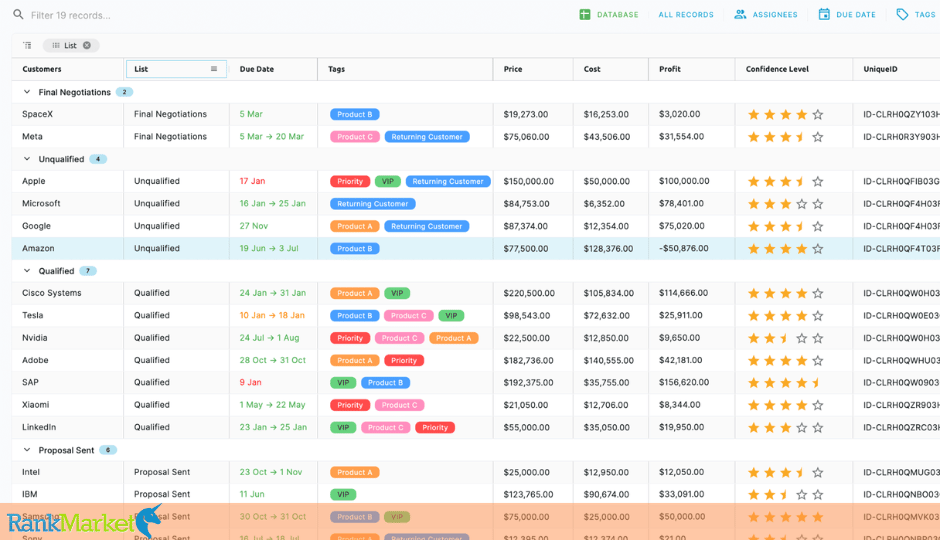Set IBM confidence to fifth star
This screenshot has width=940, height=540.
818,494
